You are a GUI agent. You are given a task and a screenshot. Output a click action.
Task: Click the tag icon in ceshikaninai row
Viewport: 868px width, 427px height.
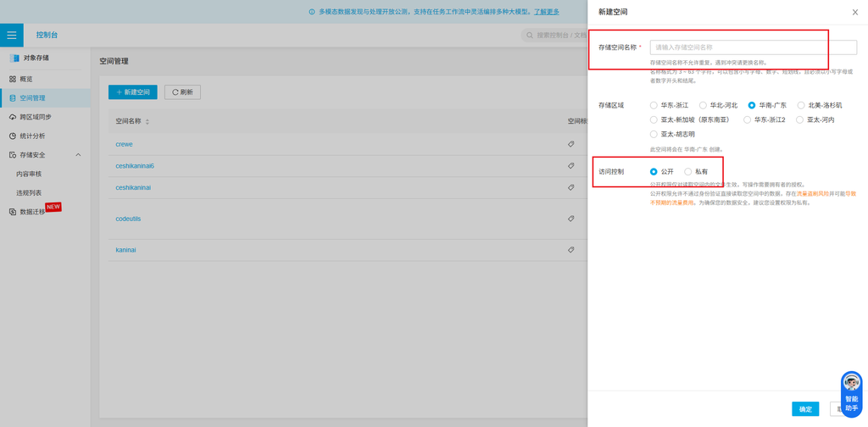point(570,187)
